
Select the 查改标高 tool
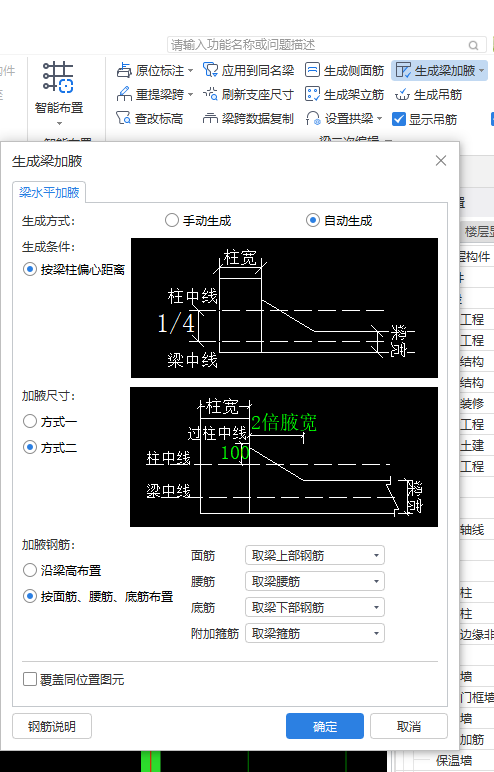pos(150,119)
